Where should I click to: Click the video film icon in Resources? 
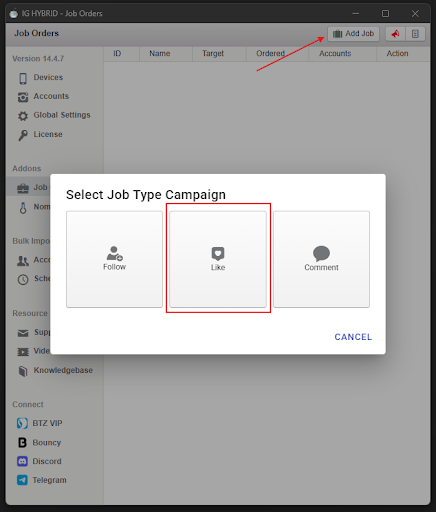23,352
